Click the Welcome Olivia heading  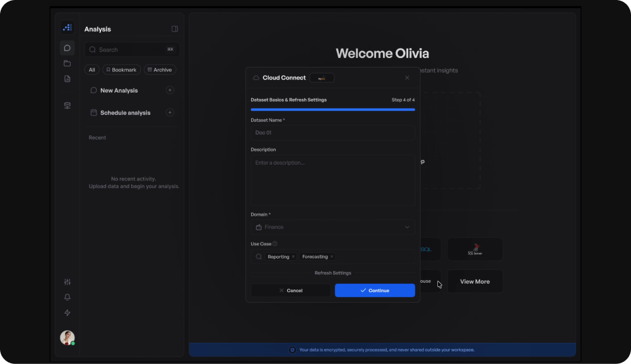[x=382, y=54]
